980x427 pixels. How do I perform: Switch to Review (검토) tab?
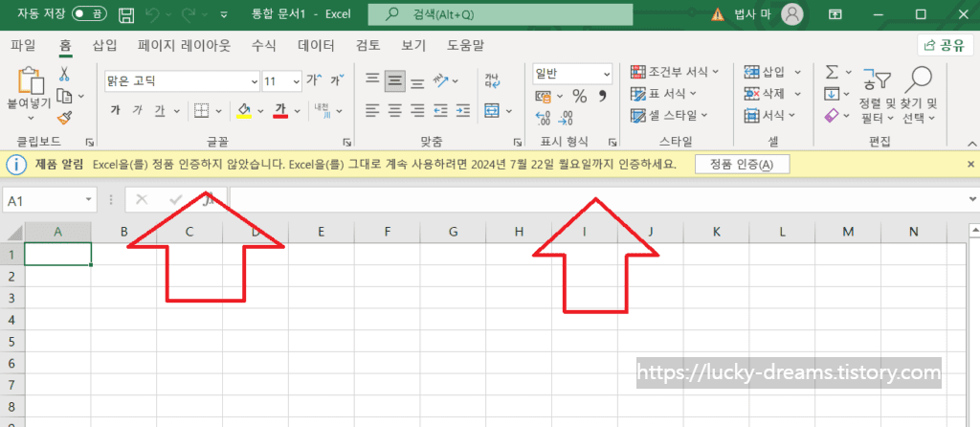[368, 45]
